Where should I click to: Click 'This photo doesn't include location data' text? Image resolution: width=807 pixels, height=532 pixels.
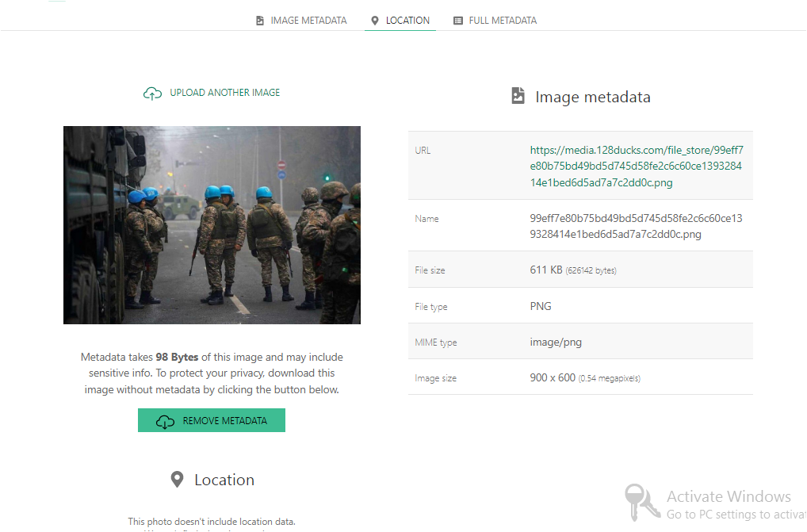212,521
